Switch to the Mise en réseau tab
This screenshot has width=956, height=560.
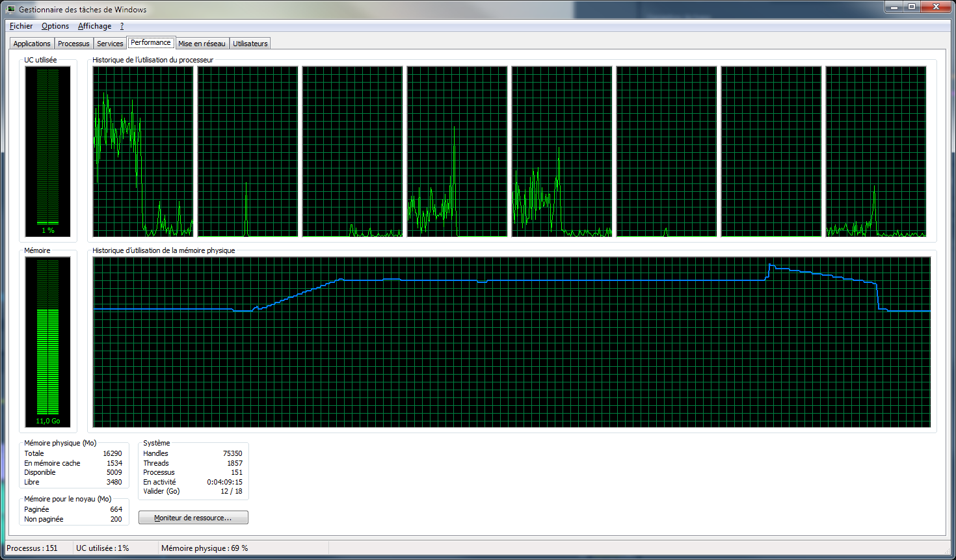202,44
